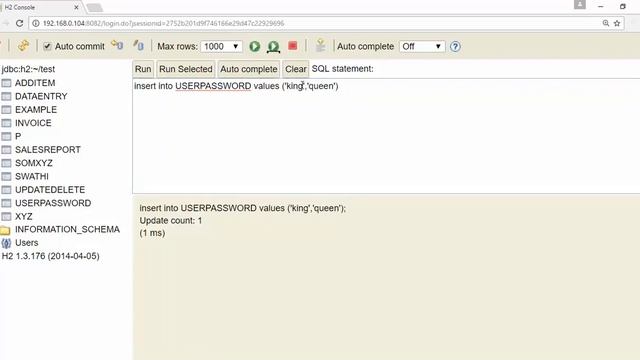Click the table icon beside DATAENTRY
This screenshot has width=640, height=360.
(6, 97)
